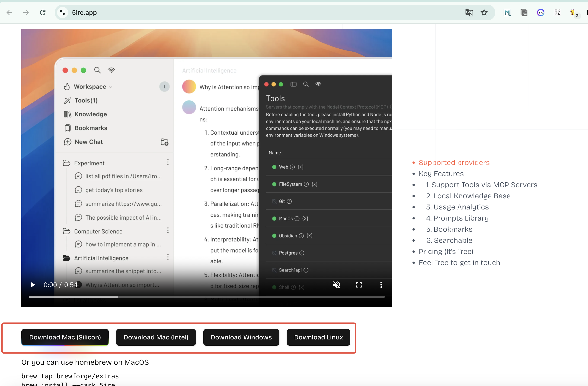Play the demo video
Image resolution: width=588 pixels, height=386 pixels.
point(33,285)
